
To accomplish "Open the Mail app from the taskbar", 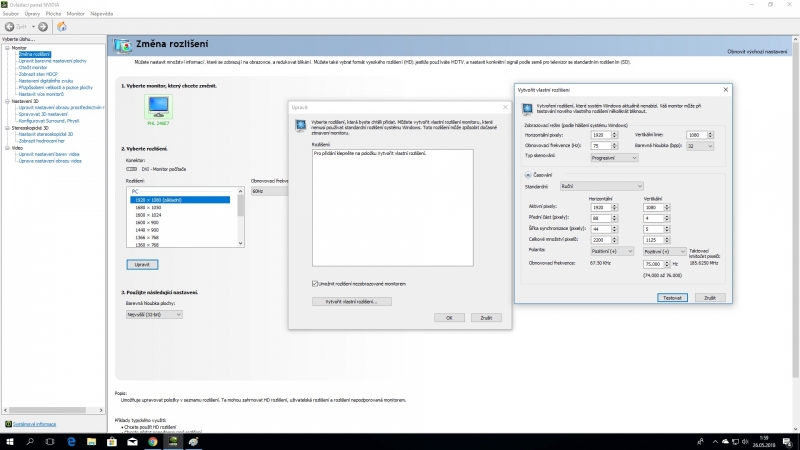I will pyautogui.click(x=132, y=442).
